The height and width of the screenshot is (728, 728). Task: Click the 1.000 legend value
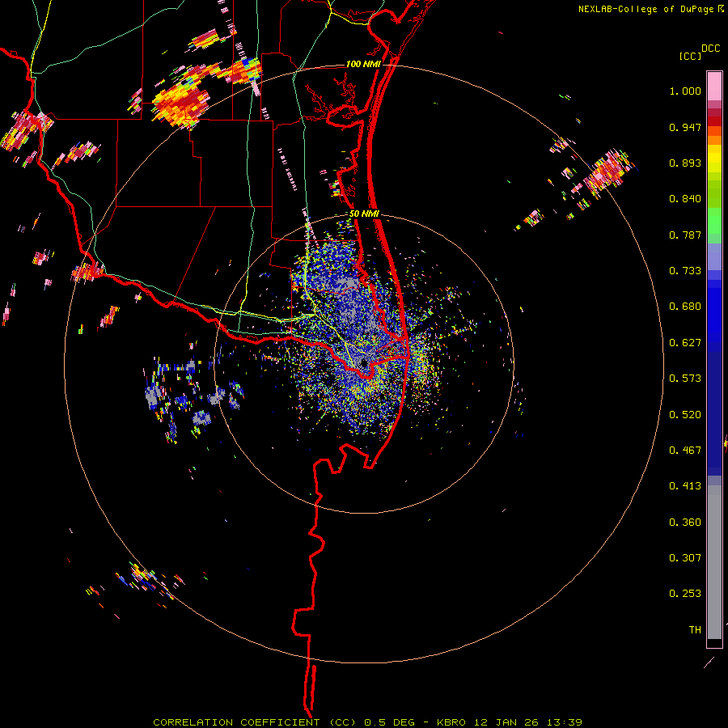pos(685,91)
